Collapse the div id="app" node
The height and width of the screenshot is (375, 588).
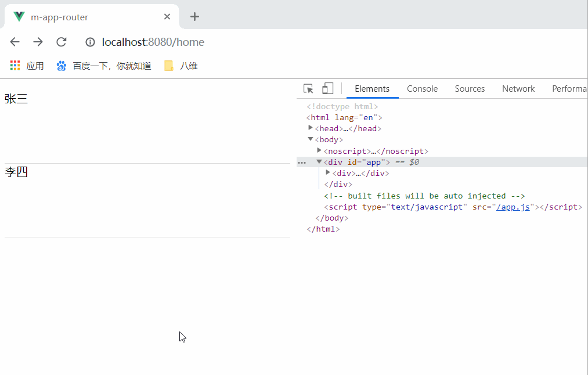pos(319,161)
